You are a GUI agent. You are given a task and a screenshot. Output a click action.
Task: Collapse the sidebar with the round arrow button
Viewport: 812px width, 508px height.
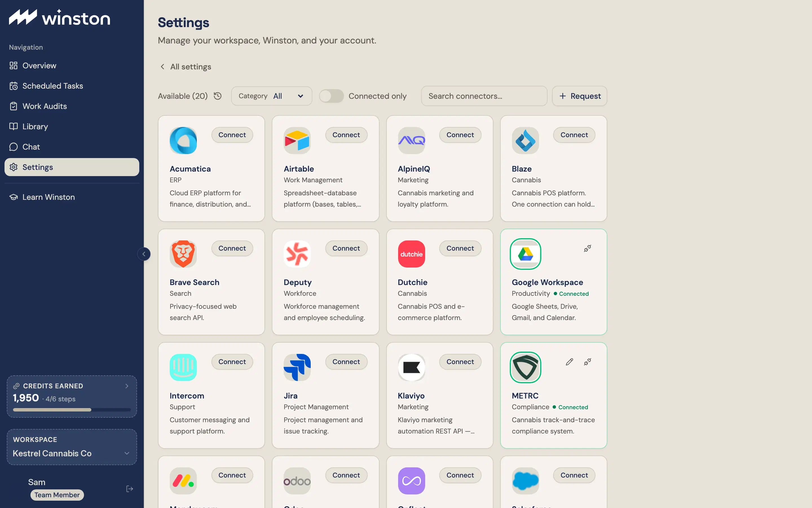point(144,254)
